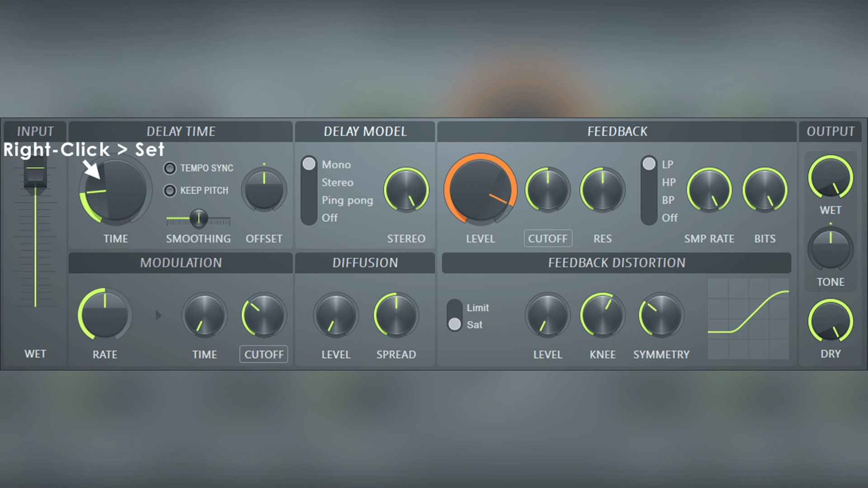The height and width of the screenshot is (488, 868).
Task: Click the orange Feedback LEVEL knob
Action: pos(480,190)
